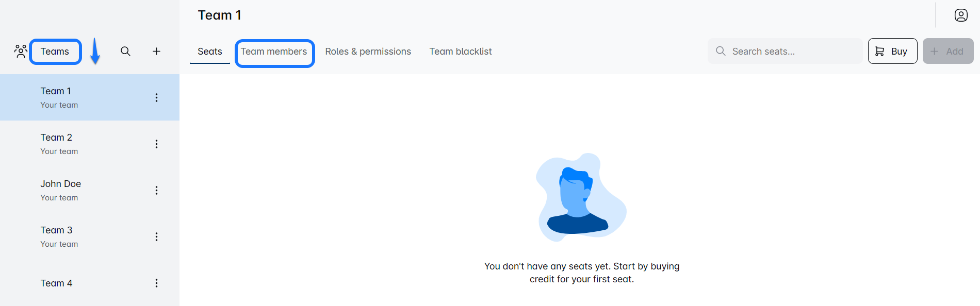Open the user account profile icon
The height and width of the screenshot is (306, 980).
(960, 15)
